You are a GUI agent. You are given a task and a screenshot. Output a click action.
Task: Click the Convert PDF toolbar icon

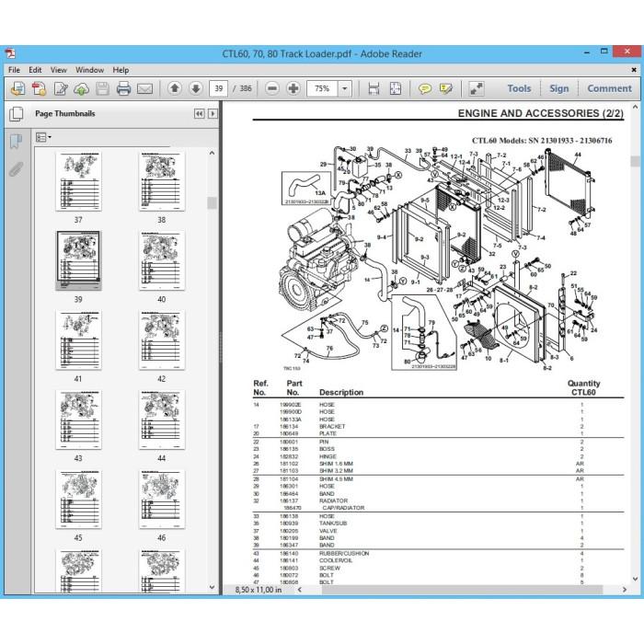pyautogui.click(x=39, y=88)
